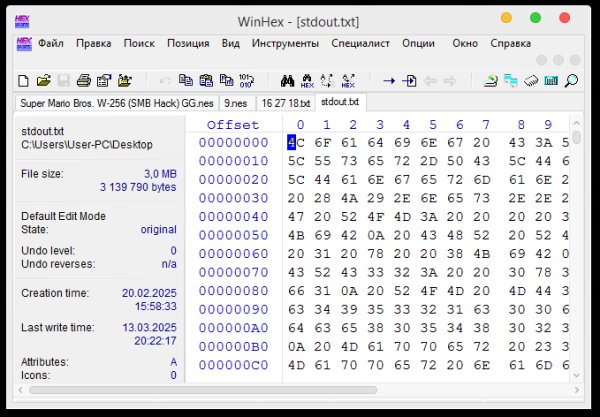Select the 00000010 offset row label
Screen dimensions: 600x417
click(x=233, y=161)
